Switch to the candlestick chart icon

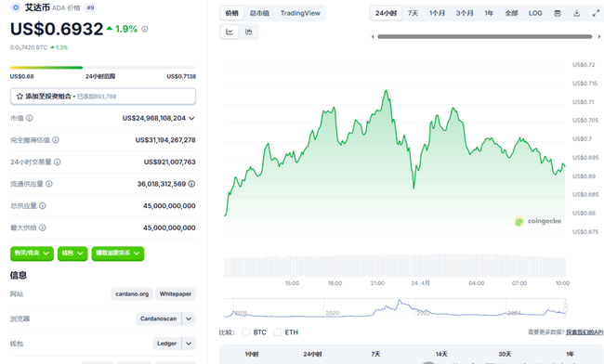point(248,32)
